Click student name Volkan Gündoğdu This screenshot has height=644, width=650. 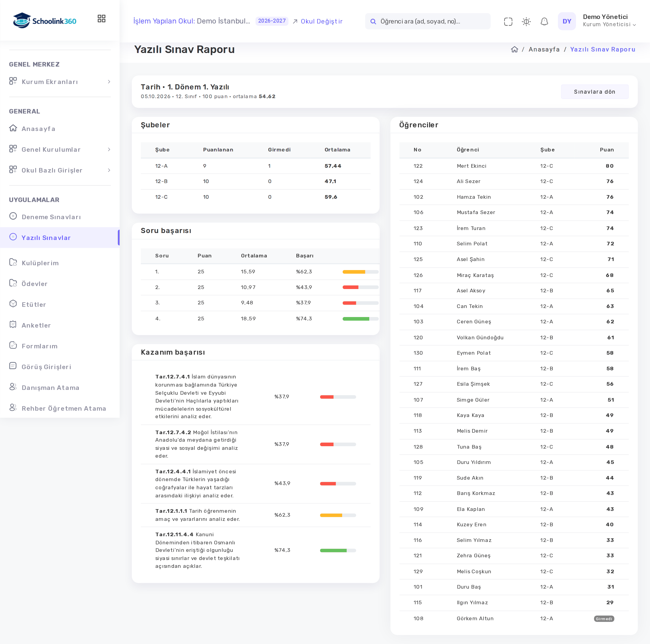480,338
